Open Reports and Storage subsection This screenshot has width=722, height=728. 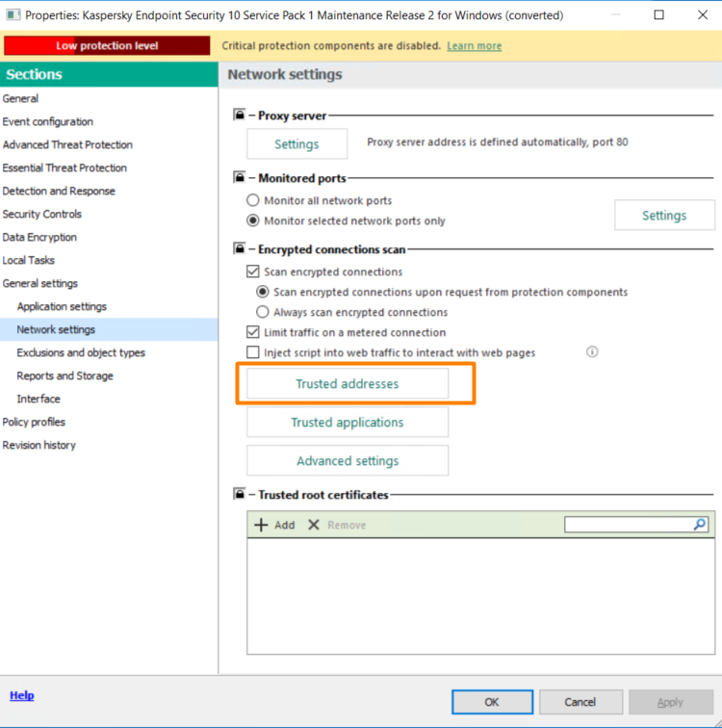64,376
